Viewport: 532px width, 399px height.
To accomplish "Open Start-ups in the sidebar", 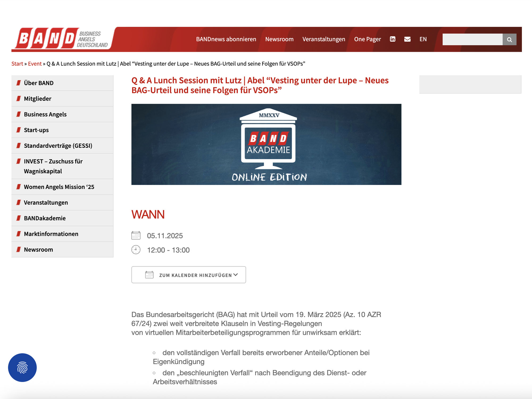I will pyautogui.click(x=62, y=130).
